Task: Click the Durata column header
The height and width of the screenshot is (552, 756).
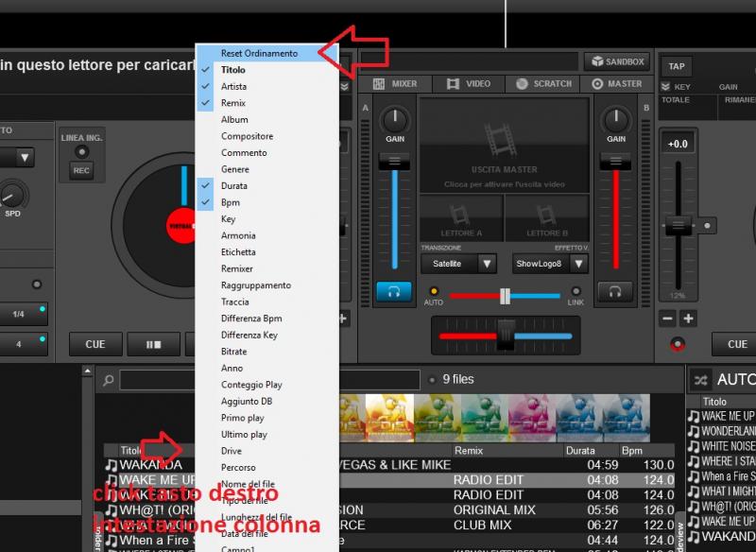Action: point(592,451)
